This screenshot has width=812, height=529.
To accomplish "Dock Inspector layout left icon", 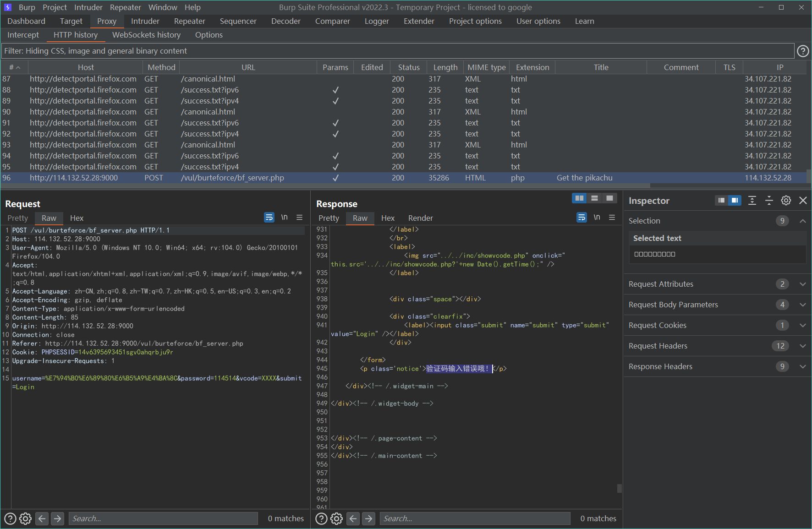I will click(x=721, y=200).
